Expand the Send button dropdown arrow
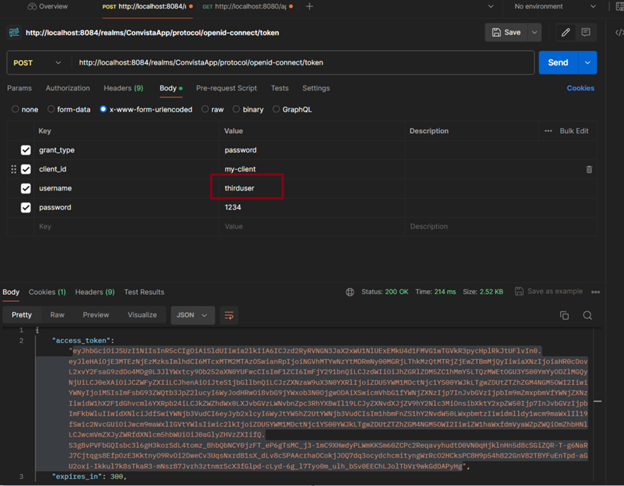 tap(587, 62)
